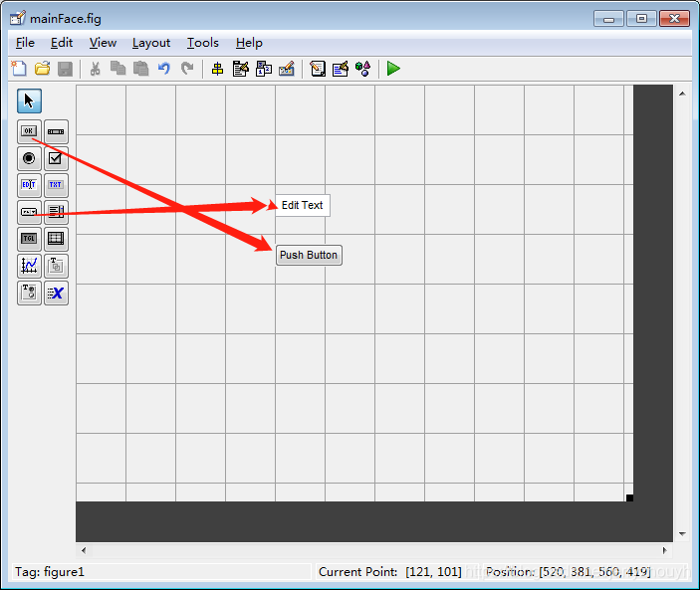Image resolution: width=700 pixels, height=590 pixels.
Task: Click the vertical scrollbar down arrow
Action: (682, 533)
